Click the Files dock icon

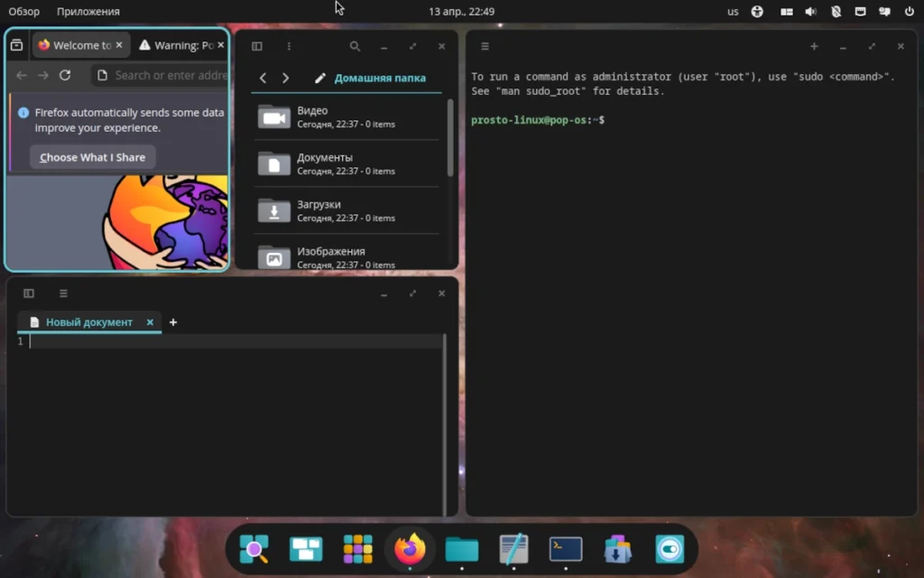[461, 549]
